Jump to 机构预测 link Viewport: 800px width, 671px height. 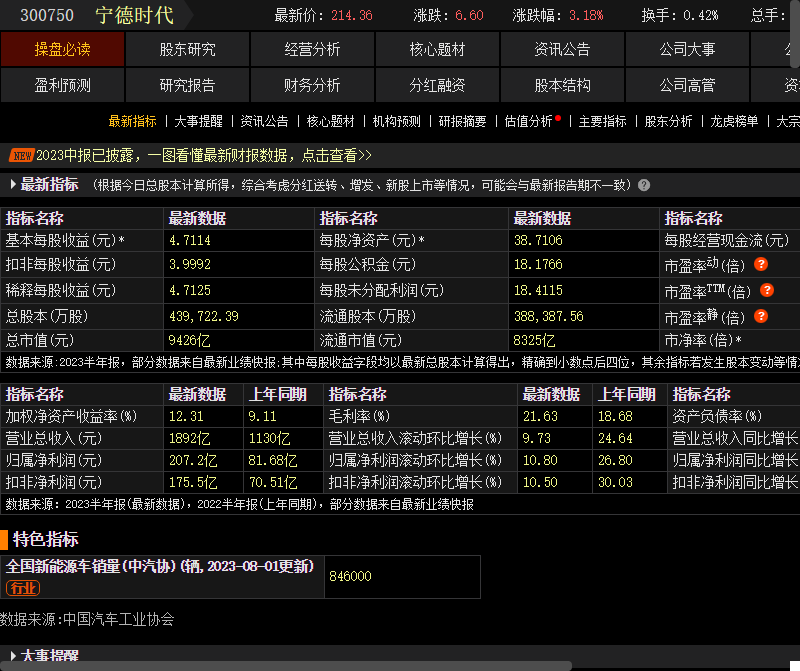[396, 121]
